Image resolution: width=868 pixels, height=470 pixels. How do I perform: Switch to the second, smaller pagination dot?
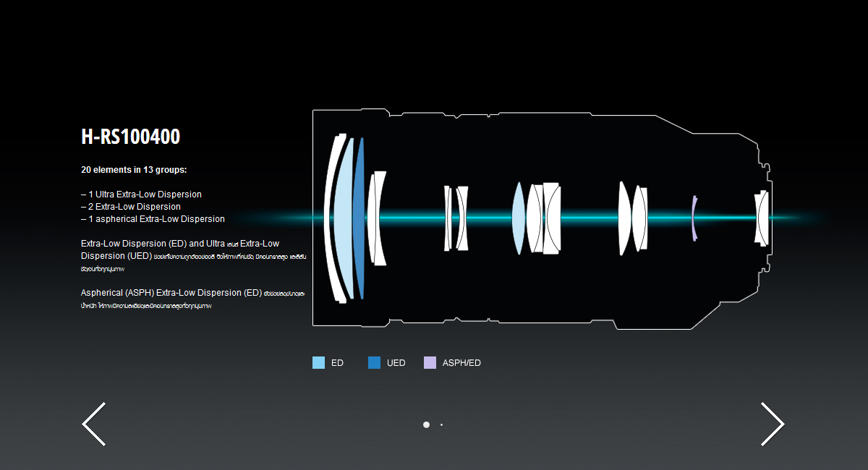(441, 424)
